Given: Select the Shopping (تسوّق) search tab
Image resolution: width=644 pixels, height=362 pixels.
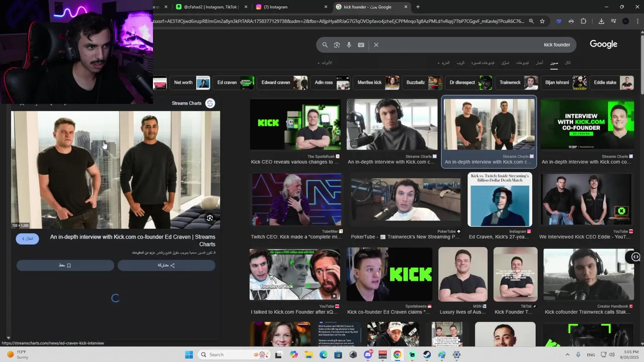Looking at the screenshot, I should (x=505, y=63).
